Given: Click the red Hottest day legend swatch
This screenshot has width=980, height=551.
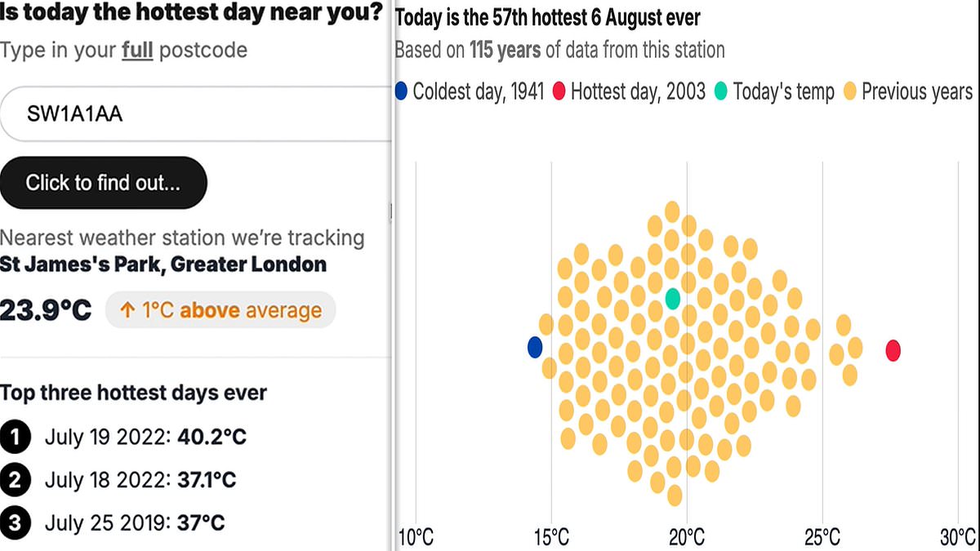Looking at the screenshot, I should (559, 91).
